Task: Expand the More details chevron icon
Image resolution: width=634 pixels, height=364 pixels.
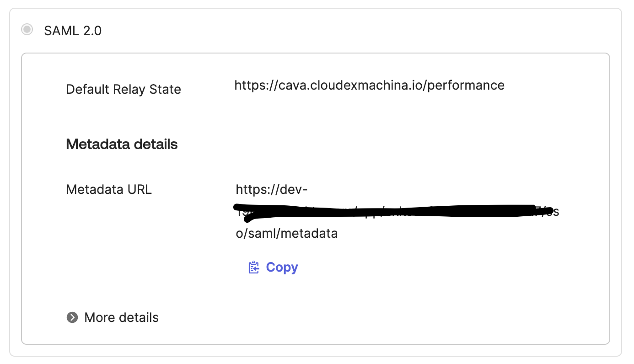Action: tap(72, 317)
